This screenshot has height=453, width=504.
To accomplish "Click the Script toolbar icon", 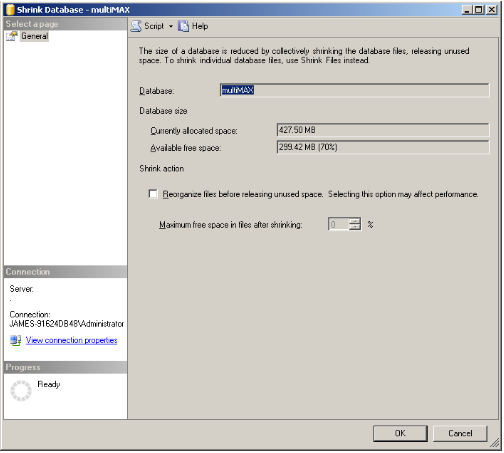I will (136, 26).
